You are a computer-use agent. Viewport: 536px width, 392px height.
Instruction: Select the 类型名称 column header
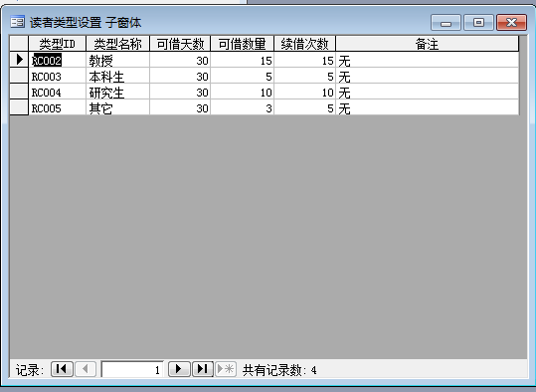pos(117,44)
